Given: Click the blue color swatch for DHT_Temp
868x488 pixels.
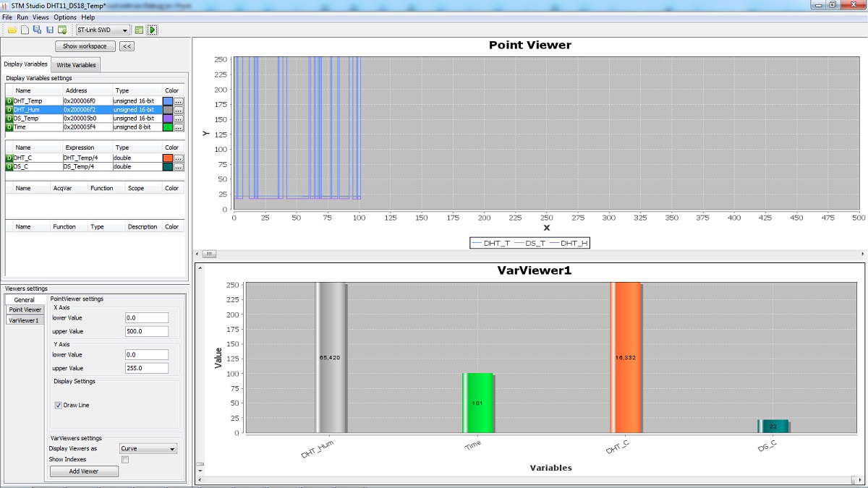Looking at the screenshot, I should coord(168,101).
